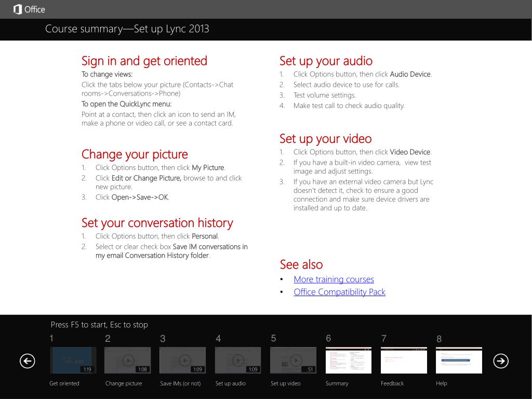This screenshot has height=399, width=532.
Task: Advance with the right arrow button
Action: [501, 361]
